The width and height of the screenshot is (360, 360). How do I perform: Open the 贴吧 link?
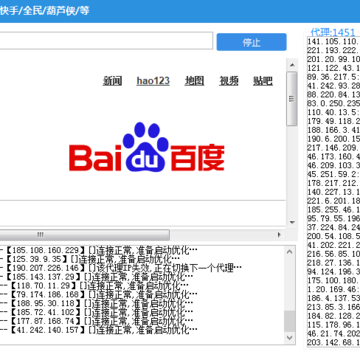point(263,81)
